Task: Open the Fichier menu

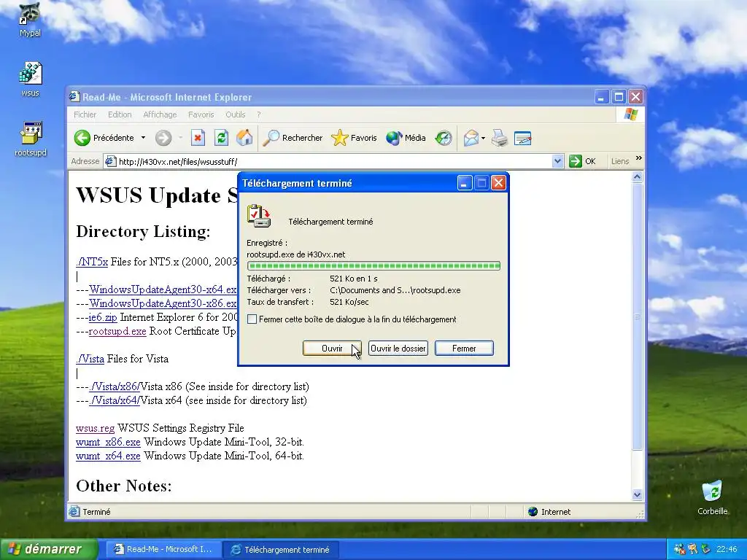Action: (85, 114)
